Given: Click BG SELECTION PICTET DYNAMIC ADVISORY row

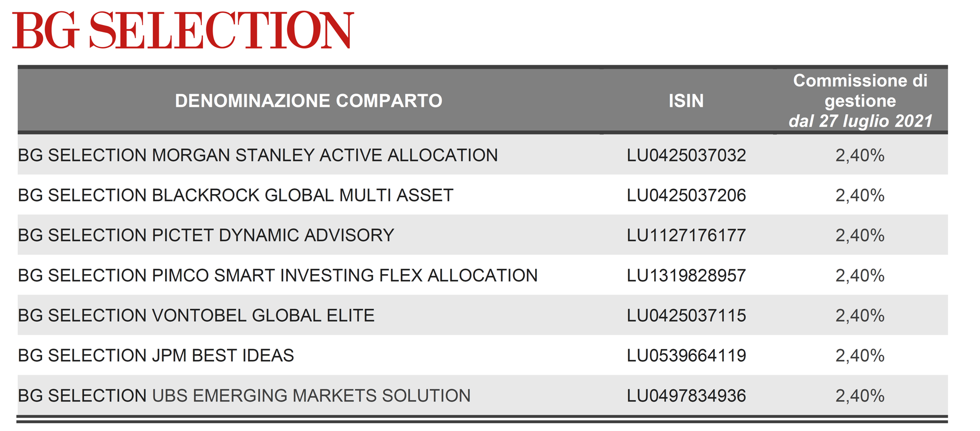Looking at the screenshot, I should (x=483, y=235).
